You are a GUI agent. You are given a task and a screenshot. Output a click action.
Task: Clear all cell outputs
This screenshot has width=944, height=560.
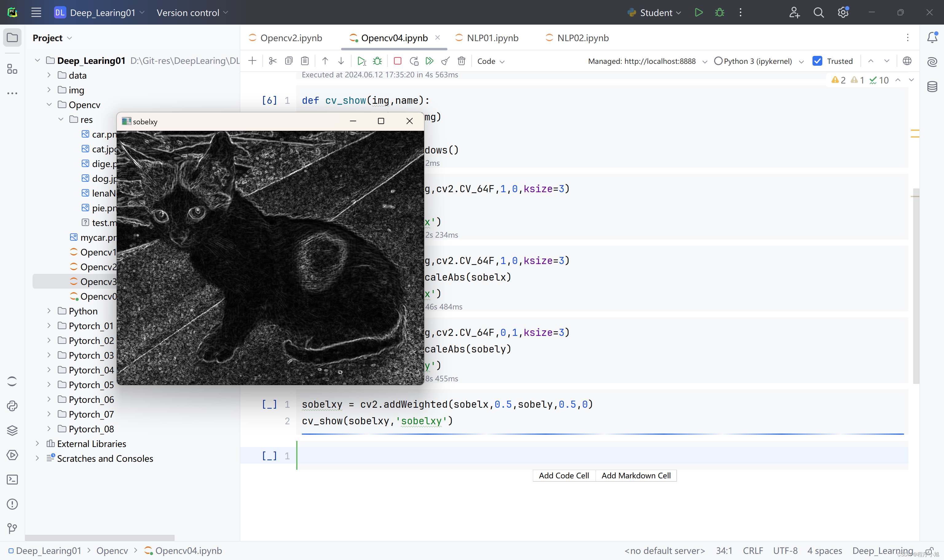[446, 61]
